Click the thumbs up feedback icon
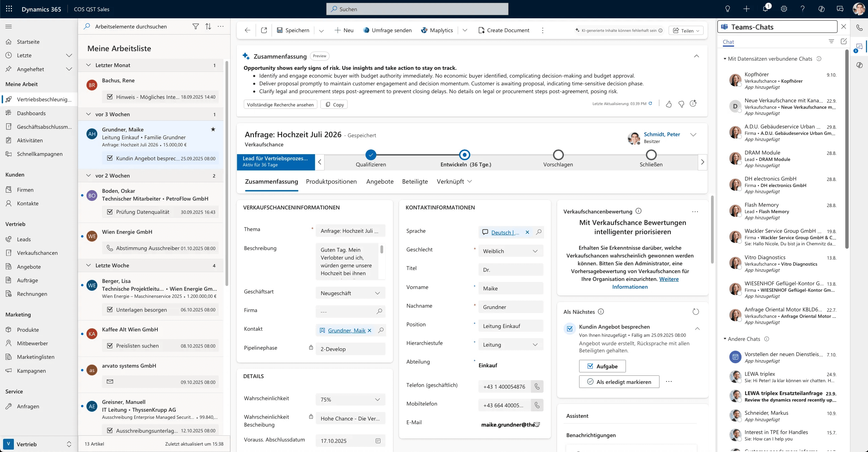The image size is (868, 452). pyautogui.click(x=669, y=104)
